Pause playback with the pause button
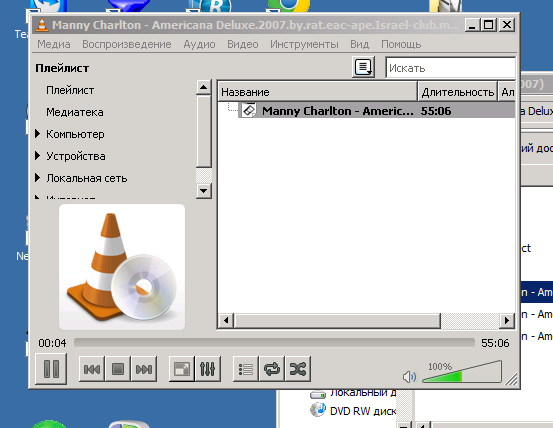The image size is (553, 428). coord(51,369)
